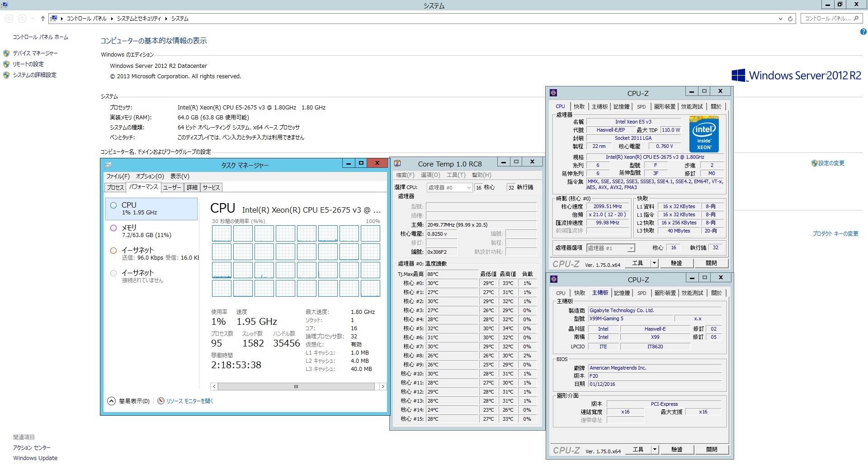Click Validate button in upper CPU-Z

[676, 263]
